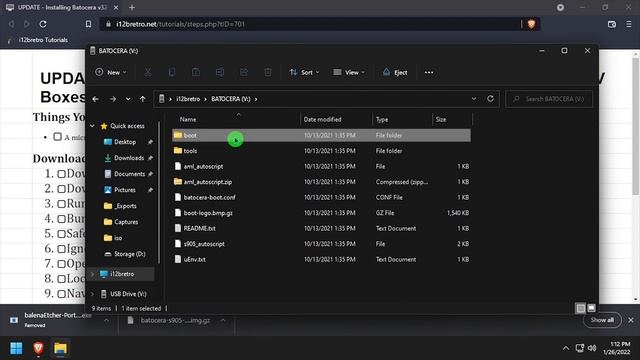Viewport: 640px width, 360px height.
Task: Show hidden system tray icons
Action: tap(566, 348)
